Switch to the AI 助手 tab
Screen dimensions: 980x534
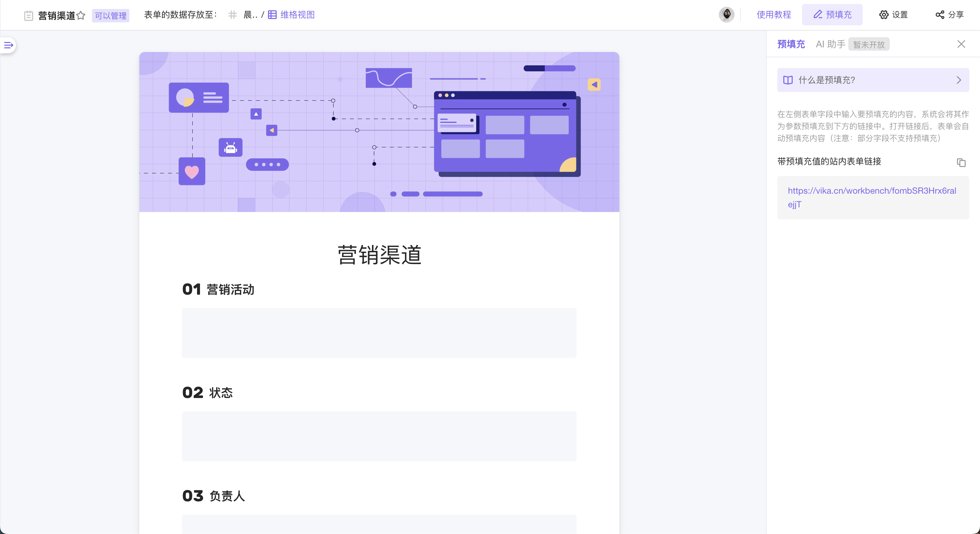point(830,44)
